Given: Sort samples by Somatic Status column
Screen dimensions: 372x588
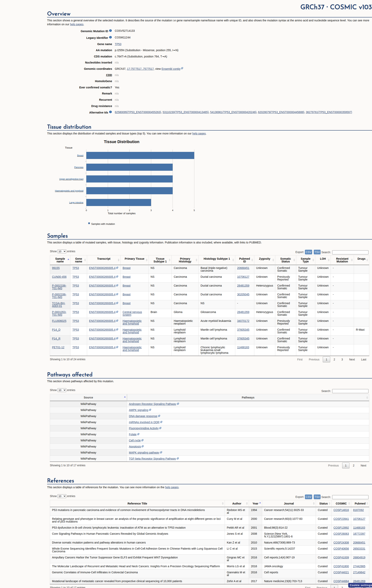Looking at the screenshot, I should tap(285, 260).
